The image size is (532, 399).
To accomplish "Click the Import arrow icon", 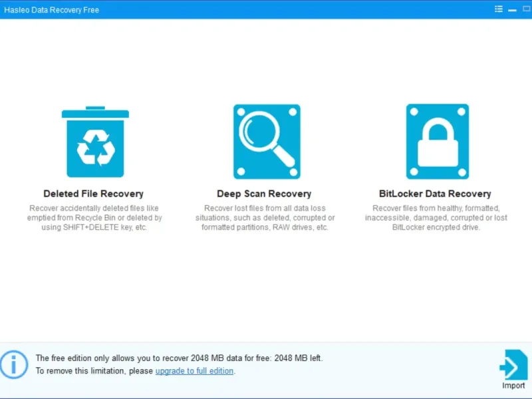I will 513,364.
